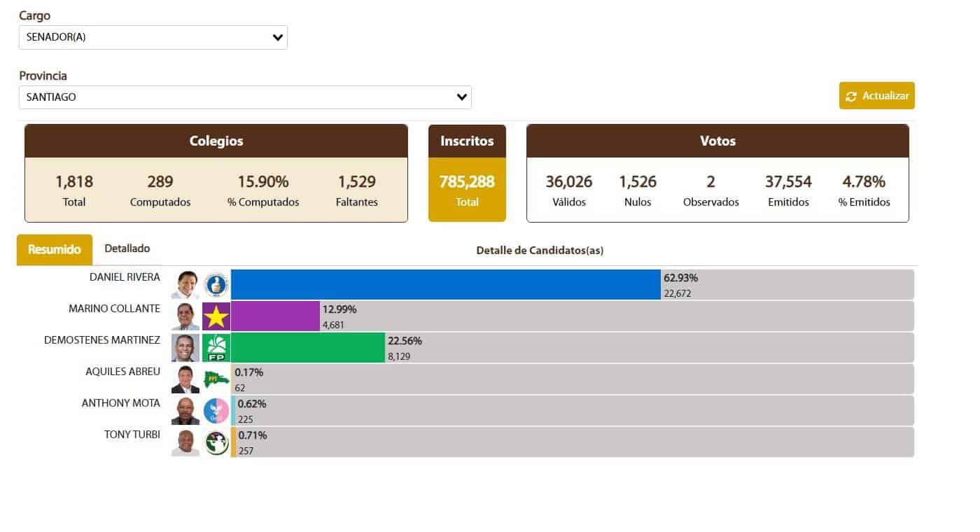Expand the Provincia dropdown showing SANTIAGO

[x=245, y=97]
